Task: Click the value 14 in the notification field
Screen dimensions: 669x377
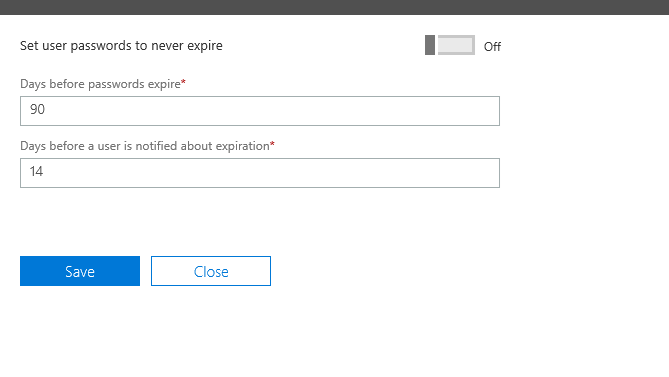Action: point(36,171)
